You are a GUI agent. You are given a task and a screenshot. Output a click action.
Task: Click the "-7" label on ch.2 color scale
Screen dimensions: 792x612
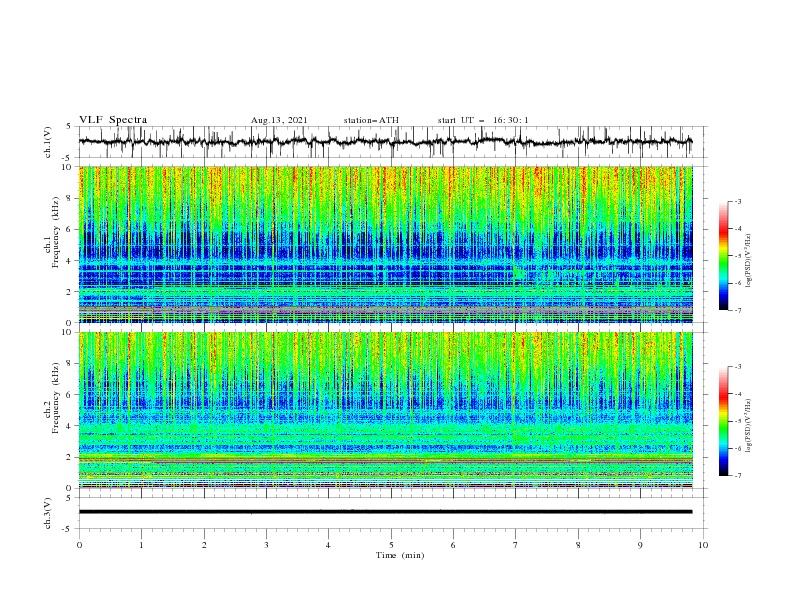tap(737, 476)
